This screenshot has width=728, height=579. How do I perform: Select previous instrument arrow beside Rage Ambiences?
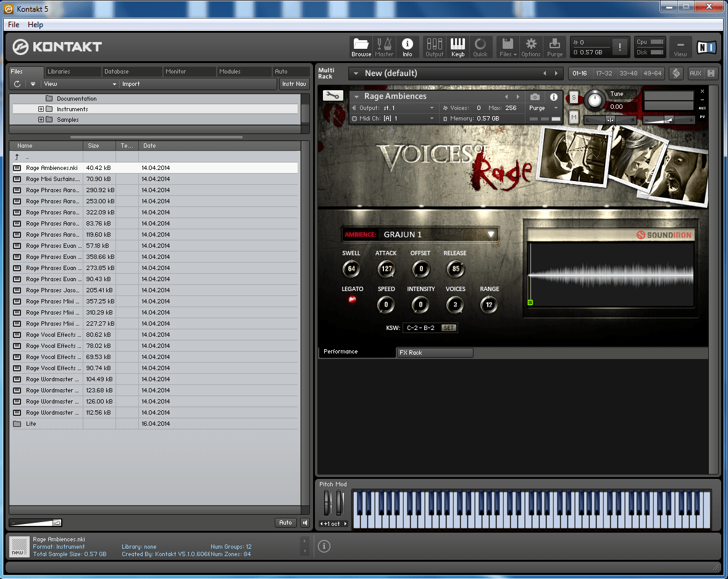(x=506, y=96)
